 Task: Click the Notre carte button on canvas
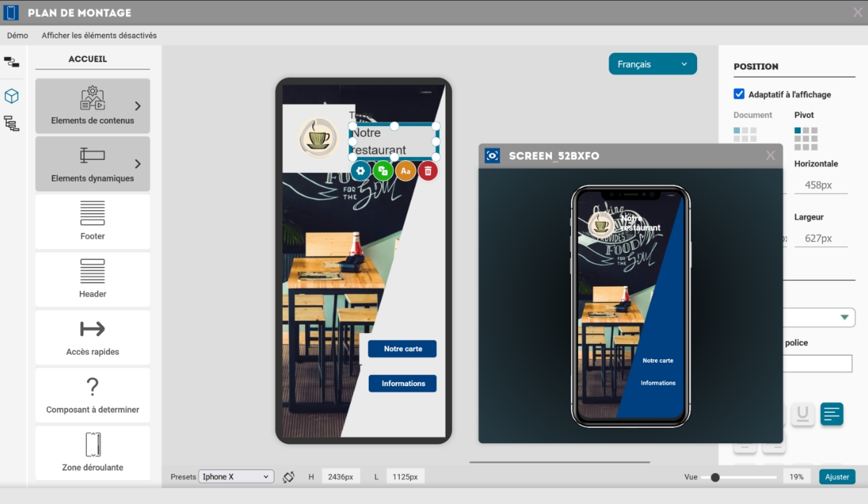pyautogui.click(x=403, y=349)
